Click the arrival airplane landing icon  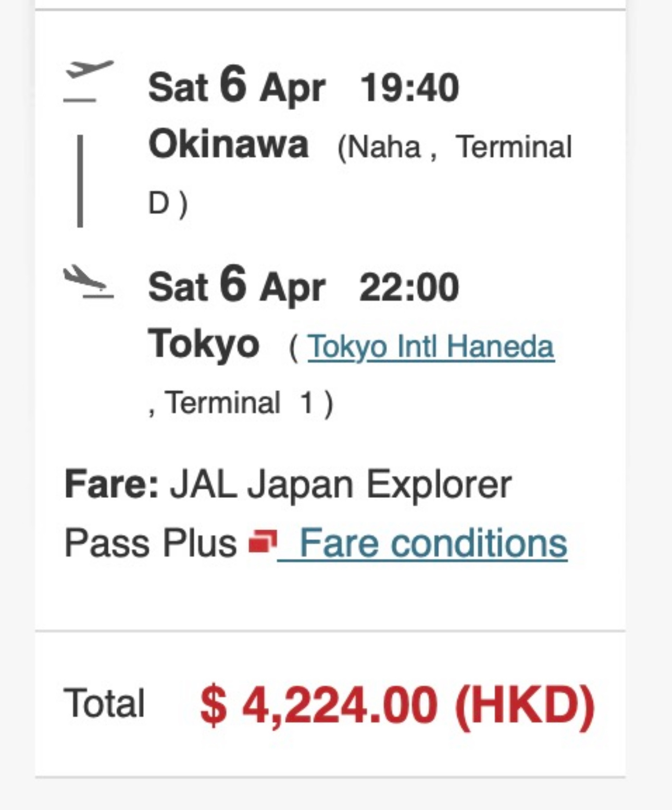point(89,282)
